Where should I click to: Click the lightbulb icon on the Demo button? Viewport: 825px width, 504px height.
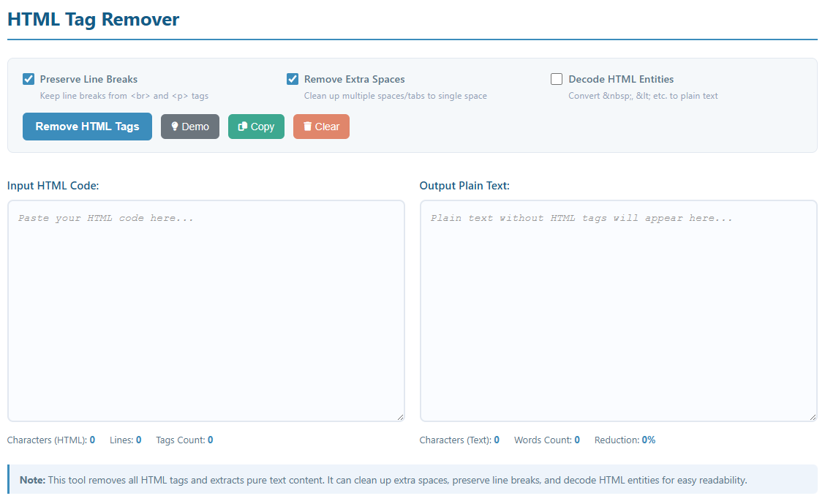click(x=175, y=127)
